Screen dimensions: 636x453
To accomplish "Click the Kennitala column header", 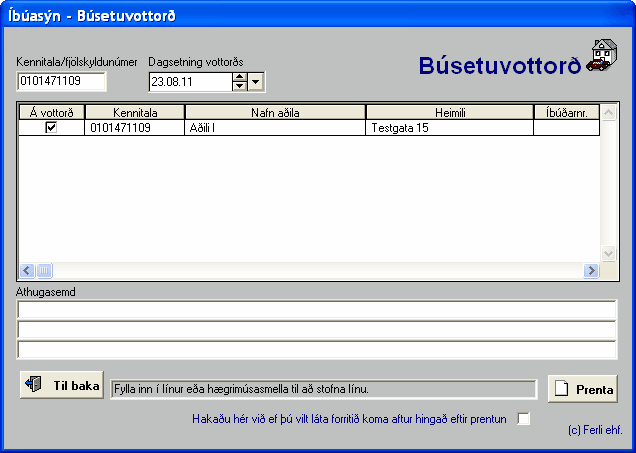I will coord(135,112).
